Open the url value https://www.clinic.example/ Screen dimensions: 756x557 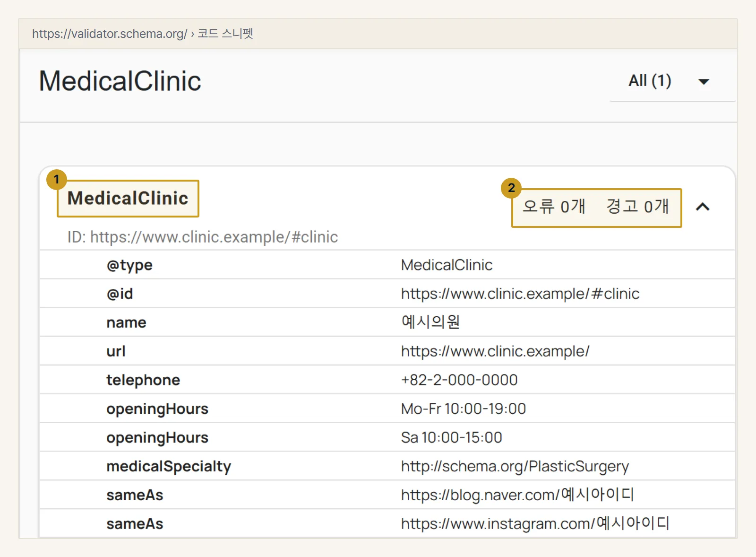pos(495,351)
